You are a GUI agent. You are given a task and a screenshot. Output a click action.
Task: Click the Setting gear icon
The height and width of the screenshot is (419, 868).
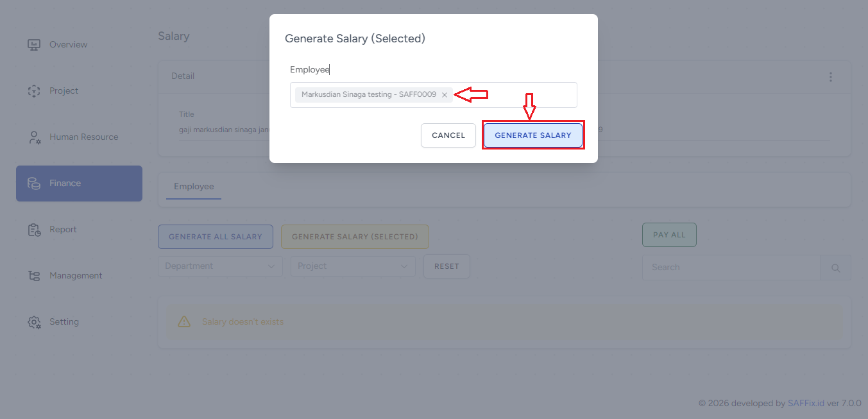[34, 322]
